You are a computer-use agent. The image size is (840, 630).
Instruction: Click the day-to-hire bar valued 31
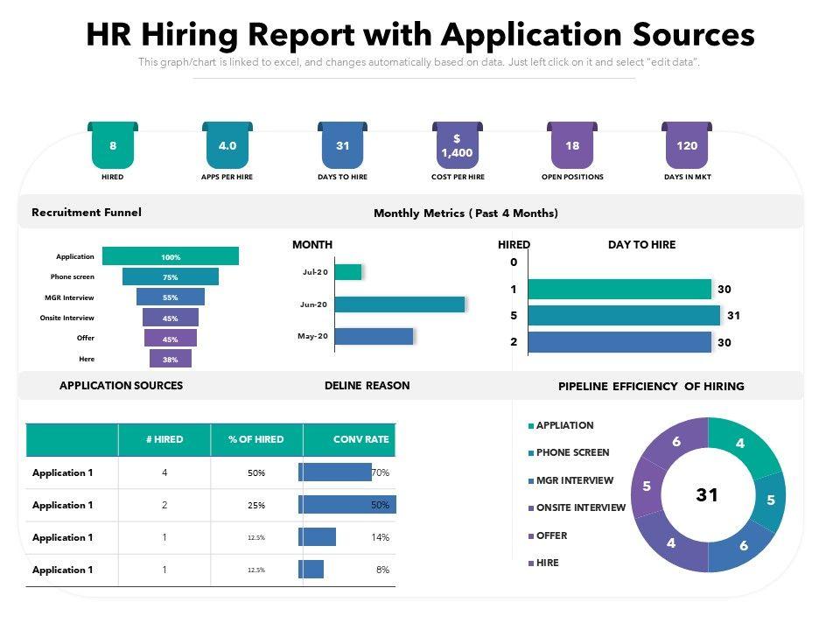[x=624, y=316]
